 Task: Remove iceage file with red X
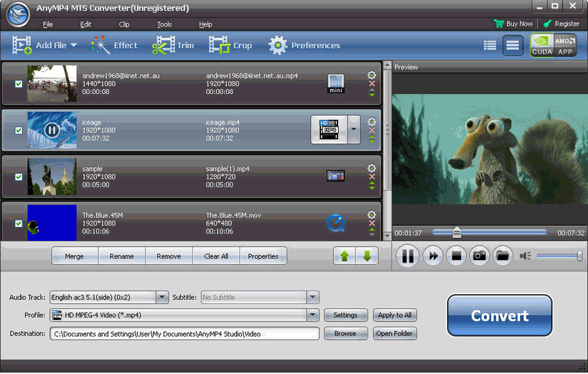tap(372, 130)
